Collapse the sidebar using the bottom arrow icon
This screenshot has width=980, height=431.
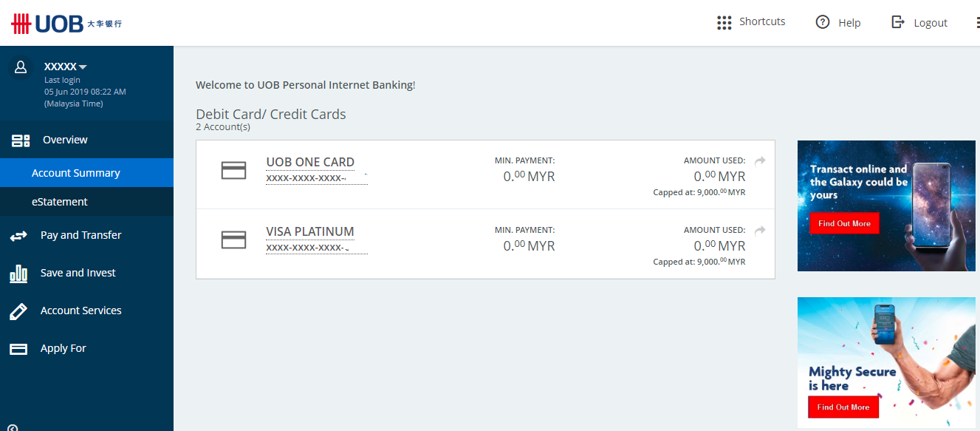pyautogui.click(x=13, y=427)
